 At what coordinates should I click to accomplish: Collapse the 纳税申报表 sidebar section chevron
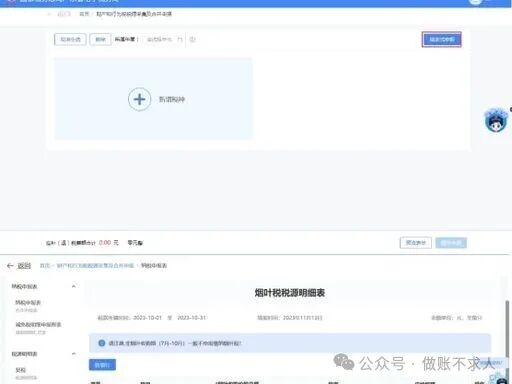pos(74,286)
